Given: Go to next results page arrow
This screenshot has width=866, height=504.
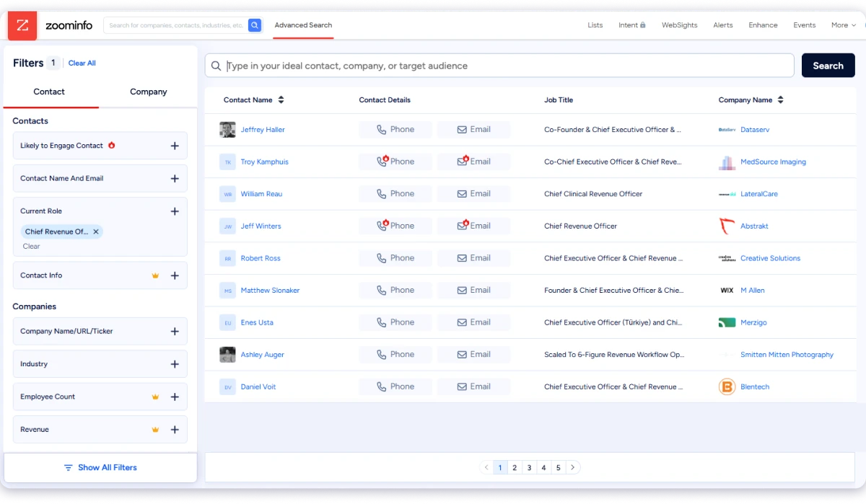Looking at the screenshot, I should click(x=573, y=467).
